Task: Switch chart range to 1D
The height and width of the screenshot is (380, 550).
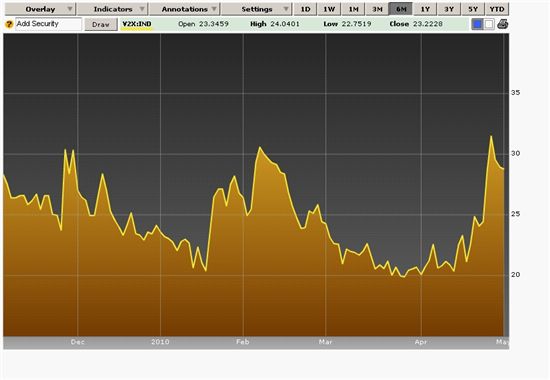Action: [x=305, y=9]
